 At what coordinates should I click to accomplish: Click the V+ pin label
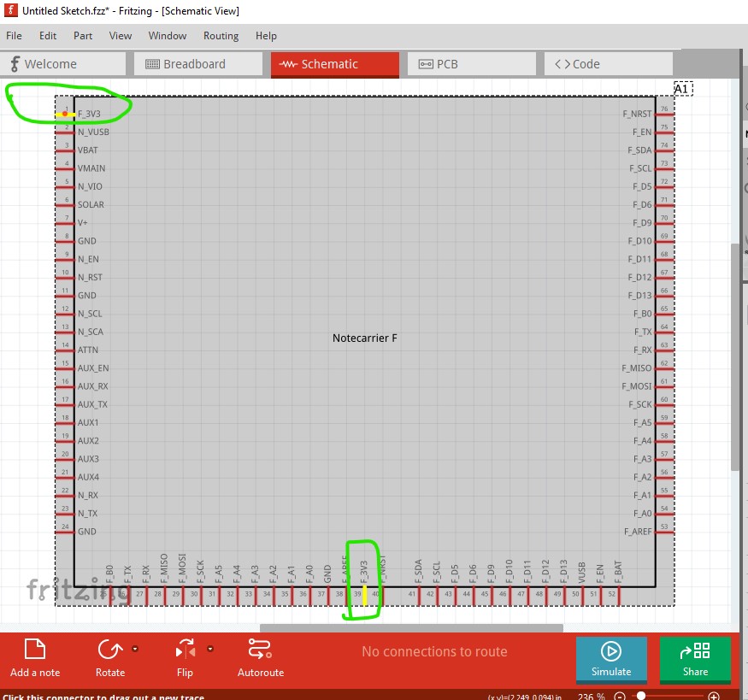point(83,223)
